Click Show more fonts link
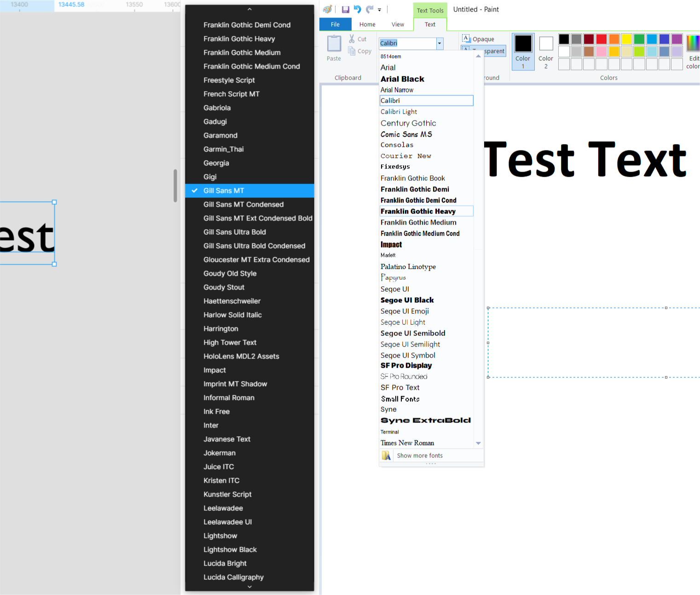This screenshot has height=595, width=700. coord(420,456)
